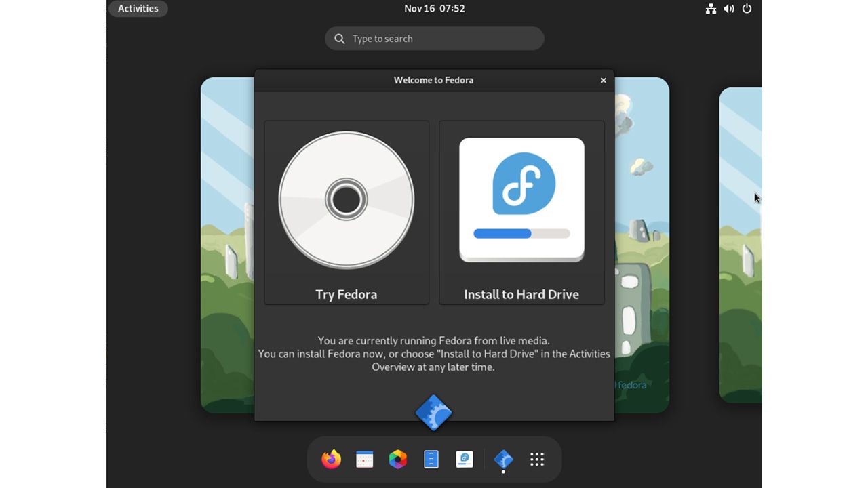Click the "You are currently running Fedora" text

(x=434, y=340)
